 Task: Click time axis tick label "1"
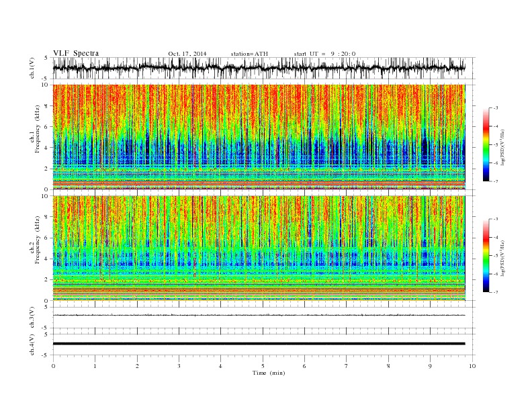pos(95,366)
